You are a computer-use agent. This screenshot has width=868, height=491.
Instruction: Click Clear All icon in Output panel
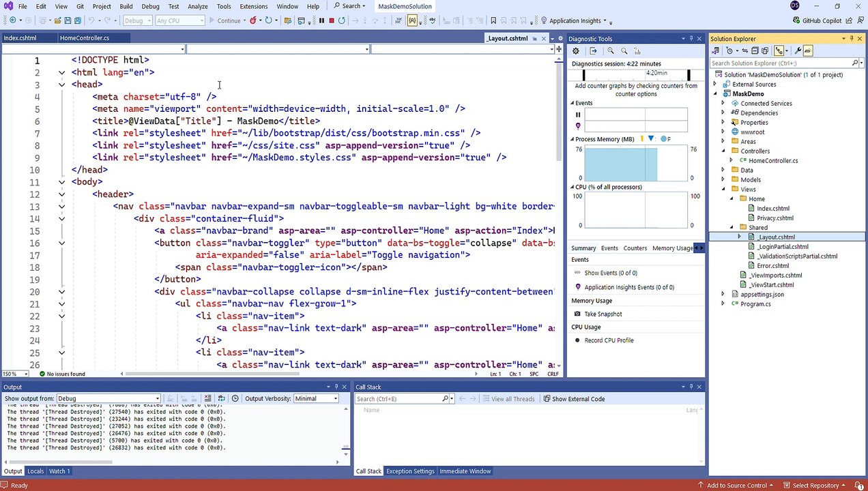207,398
